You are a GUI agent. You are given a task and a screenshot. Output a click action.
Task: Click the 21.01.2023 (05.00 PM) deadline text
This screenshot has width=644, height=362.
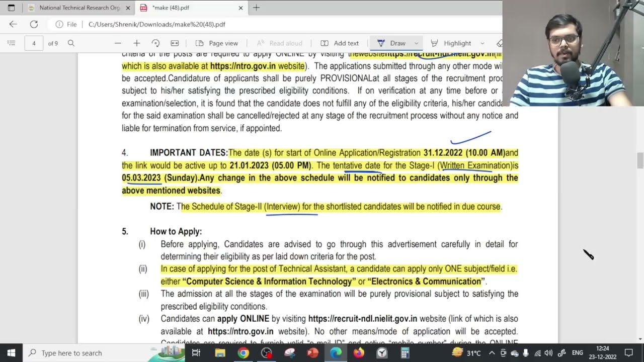(x=270, y=165)
